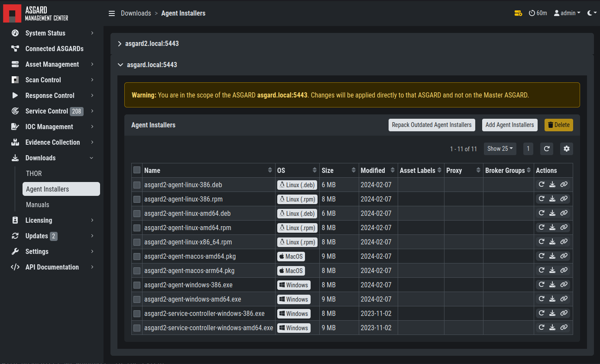Download asgard2-agent-linux-386.deb

tap(552, 185)
